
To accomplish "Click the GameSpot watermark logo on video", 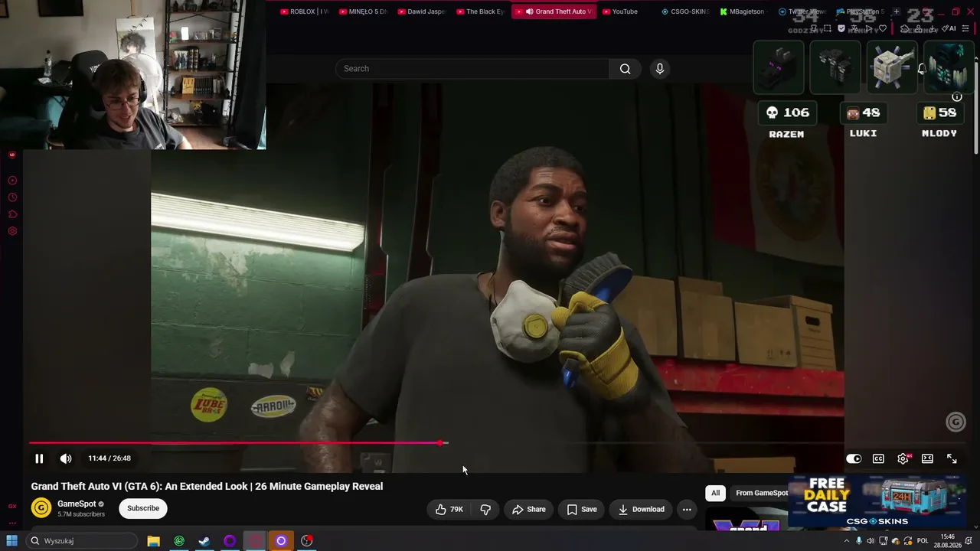I will point(955,422).
